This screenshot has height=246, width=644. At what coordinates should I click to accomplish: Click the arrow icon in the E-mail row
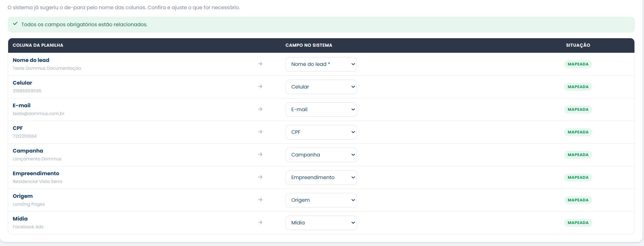click(x=260, y=109)
